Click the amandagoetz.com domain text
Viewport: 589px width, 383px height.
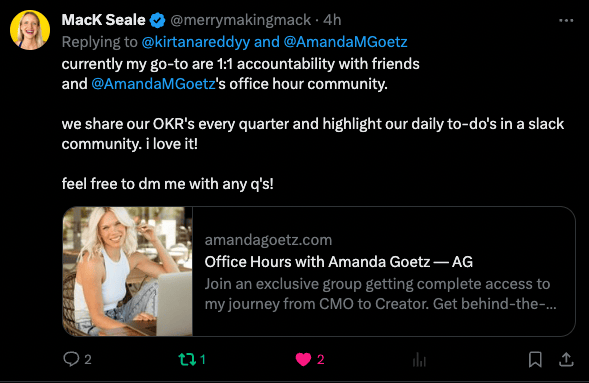point(268,240)
